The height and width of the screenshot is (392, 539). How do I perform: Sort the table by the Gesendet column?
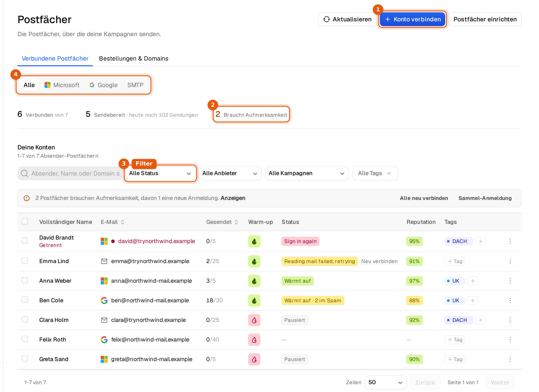(x=222, y=222)
